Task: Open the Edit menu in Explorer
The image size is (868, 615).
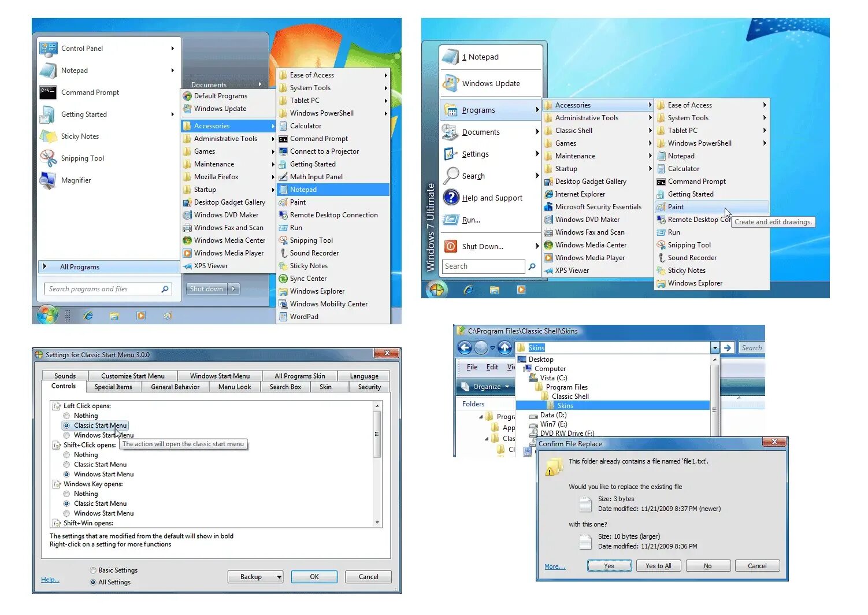Action: click(x=492, y=367)
